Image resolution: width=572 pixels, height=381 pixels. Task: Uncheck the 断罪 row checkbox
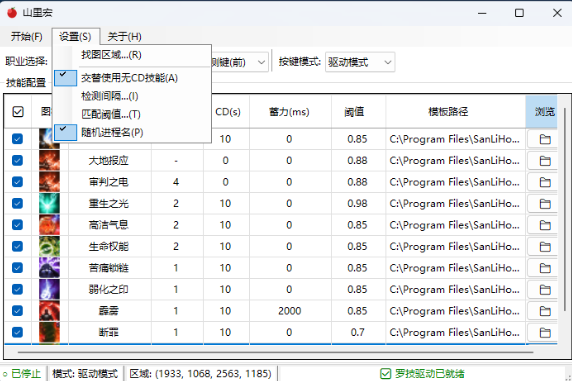click(x=18, y=332)
